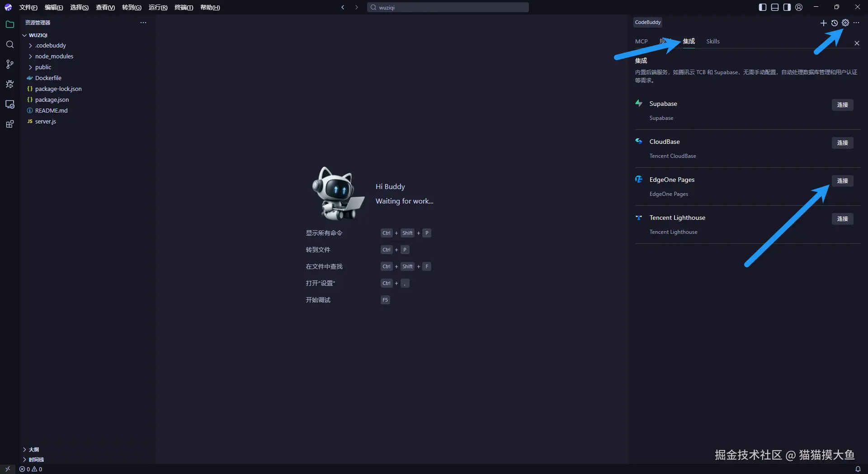Connect the Tencent Lighthouse integration
Viewport: 868px width, 474px height.
pyautogui.click(x=842, y=218)
